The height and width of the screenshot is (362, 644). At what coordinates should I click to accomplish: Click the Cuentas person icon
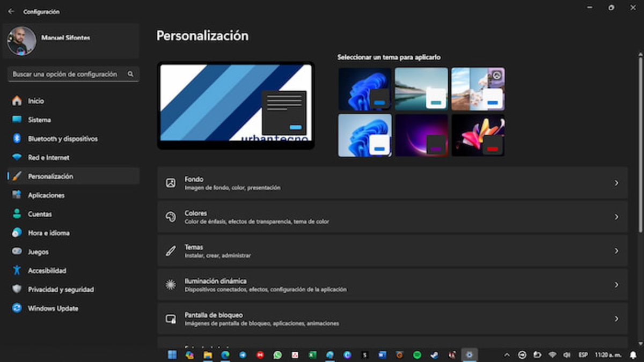pyautogui.click(x=17, y=214)
